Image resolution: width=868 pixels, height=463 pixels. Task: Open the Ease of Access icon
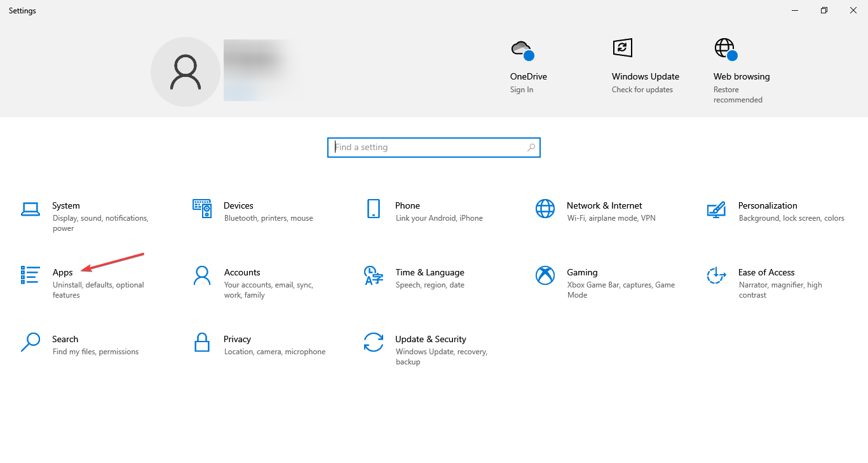(717, 275)
